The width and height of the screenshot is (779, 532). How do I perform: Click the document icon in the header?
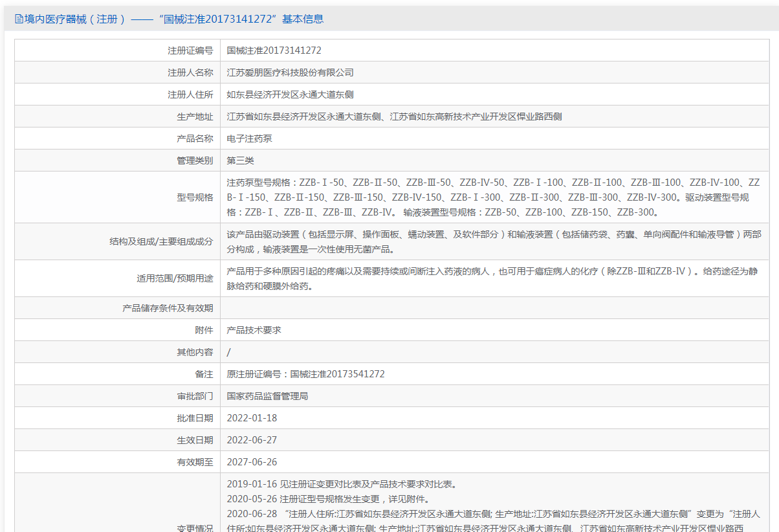pos(19,19)
